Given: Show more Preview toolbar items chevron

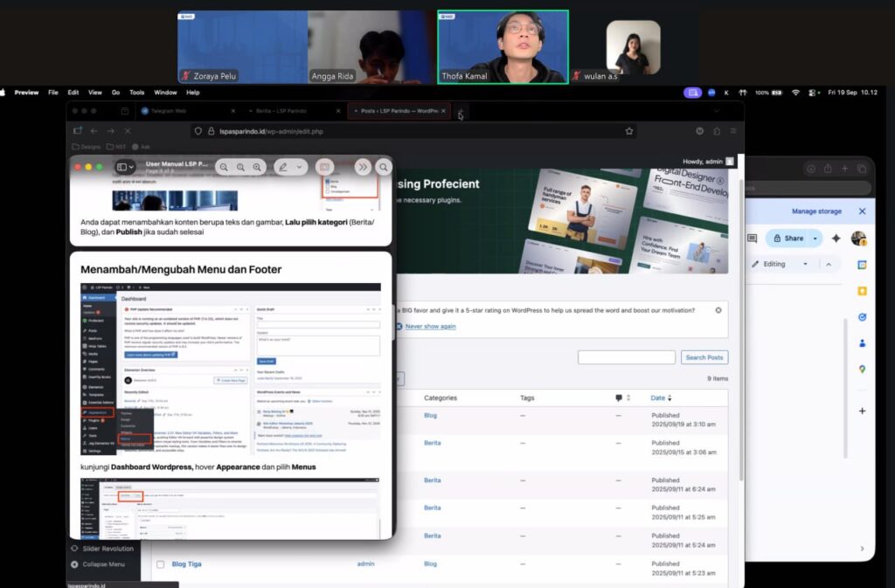Looking at the screenshot, I should click(362, 167).
